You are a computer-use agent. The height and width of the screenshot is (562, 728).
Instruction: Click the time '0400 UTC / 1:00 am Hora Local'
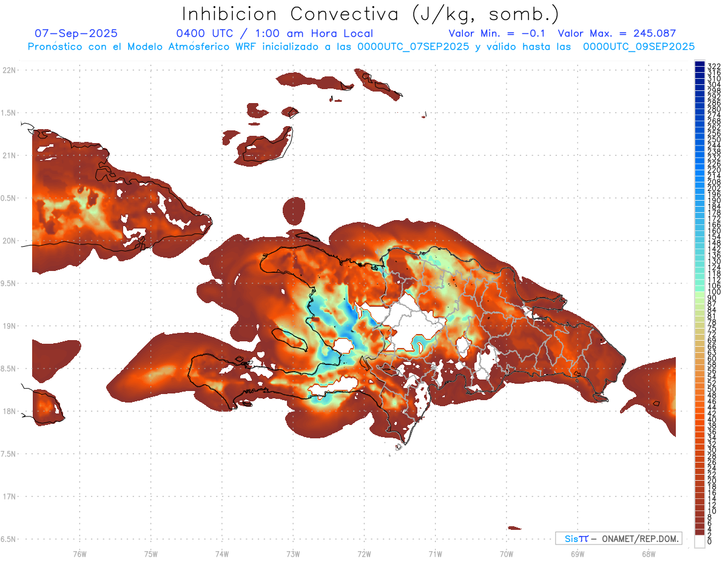[x=275, y=33]
